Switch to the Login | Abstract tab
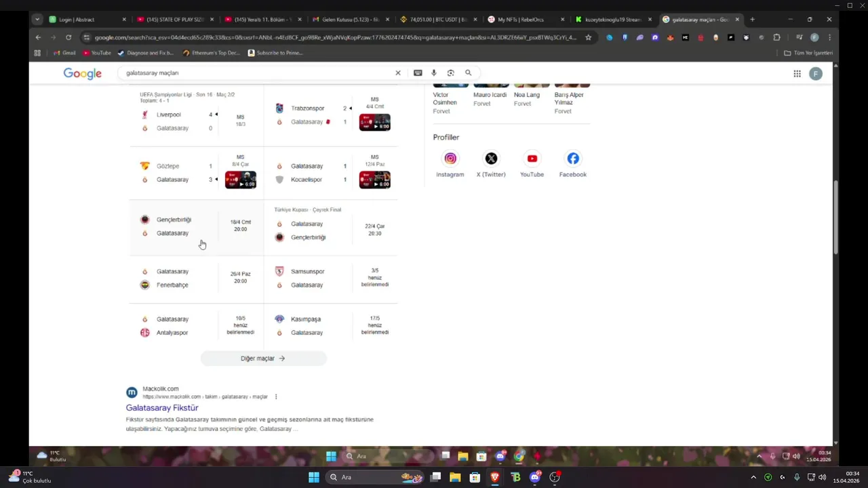The width and height of the screenshot is (868, 488). pos(87,20)
